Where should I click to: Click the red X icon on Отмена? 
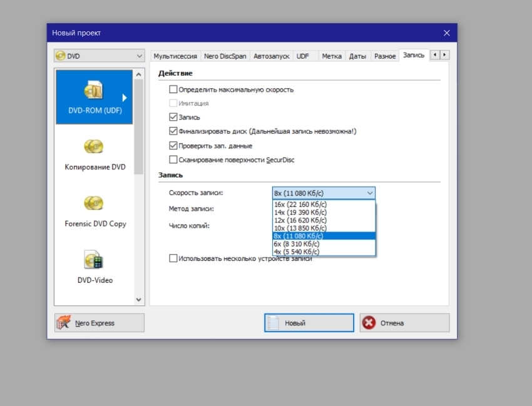[x=369, y=323]
